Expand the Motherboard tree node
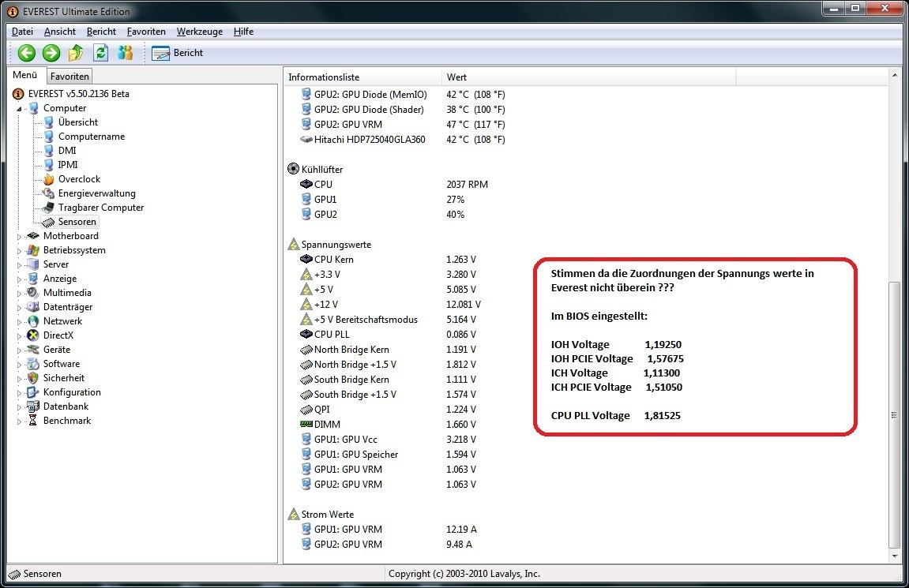The width and height of the screenshot is (909, 588). pos(19,236)
